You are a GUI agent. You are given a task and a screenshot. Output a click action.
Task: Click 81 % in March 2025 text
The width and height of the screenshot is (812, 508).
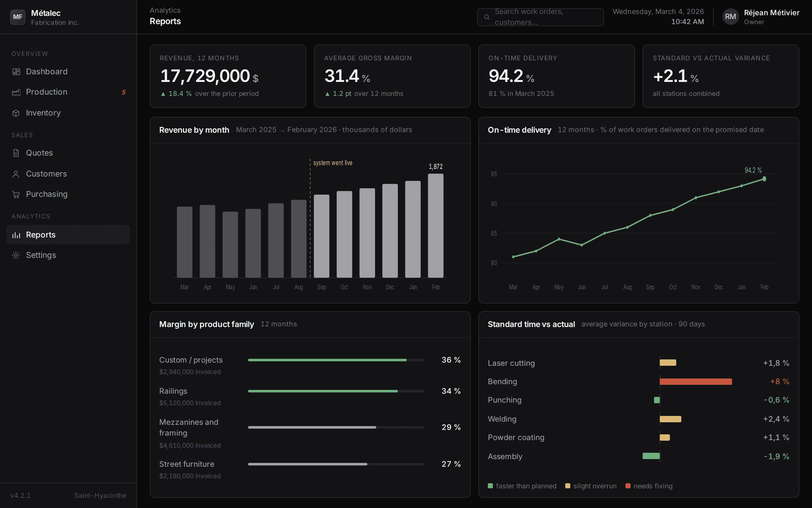pos(521,94)
